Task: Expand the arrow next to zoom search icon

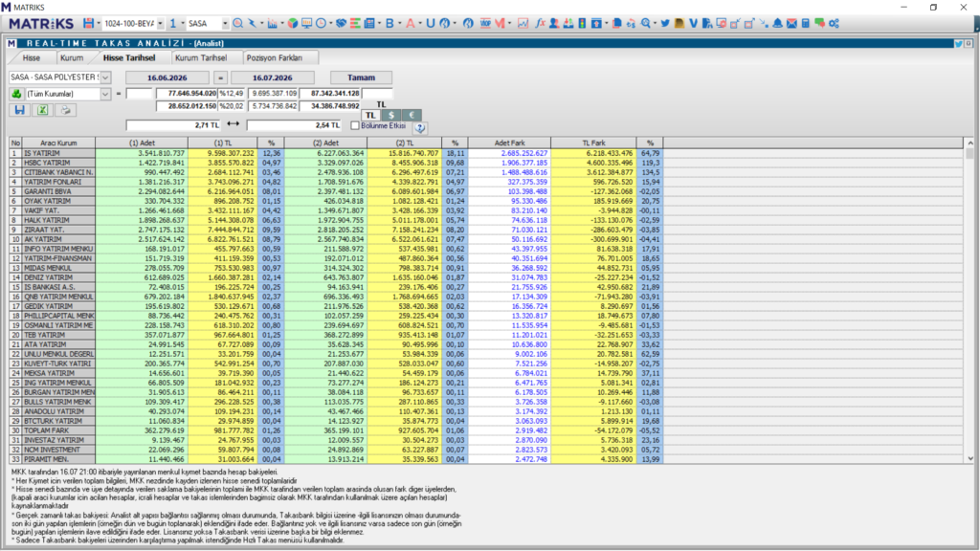Action: click(x=655, y=23)
